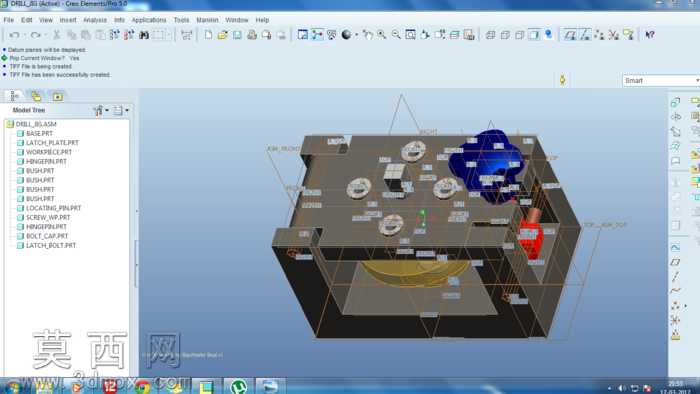Switch to the Folder Browser navigator tab

36,96
